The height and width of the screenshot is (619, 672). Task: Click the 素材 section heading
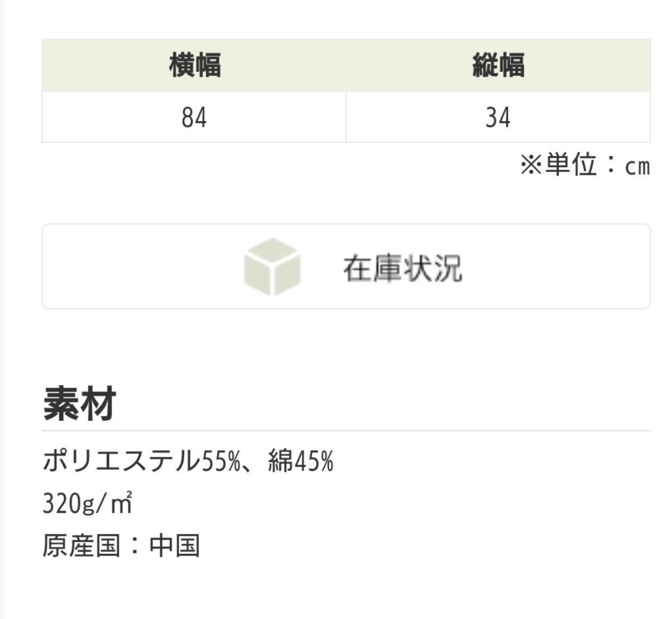tap(80, 404)
